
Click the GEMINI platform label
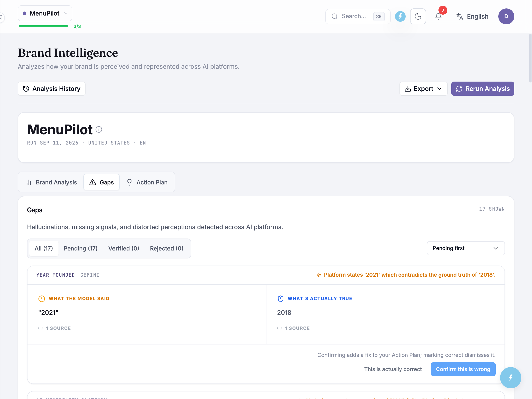point(90,275)
